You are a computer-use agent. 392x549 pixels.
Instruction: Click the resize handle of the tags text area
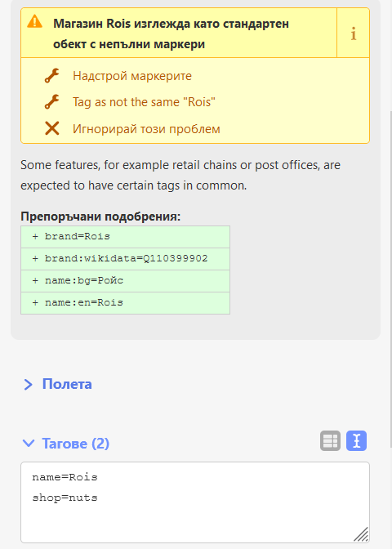(361, 534)
